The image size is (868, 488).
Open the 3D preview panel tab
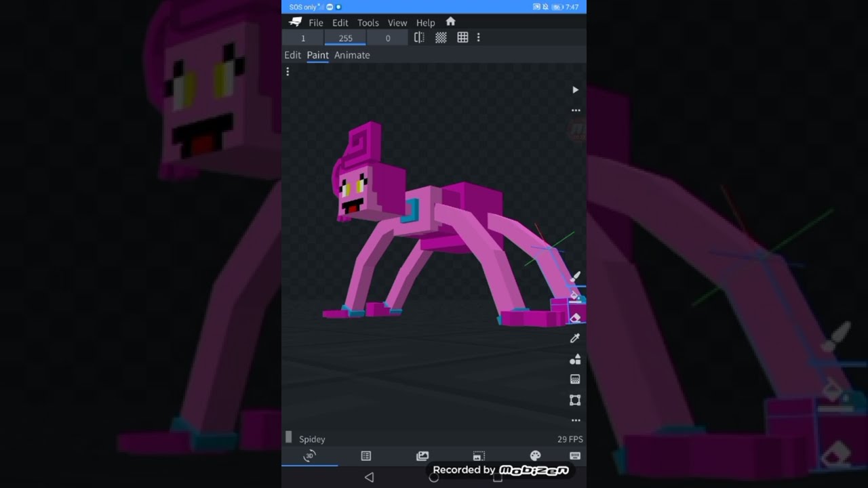point(309,455)
